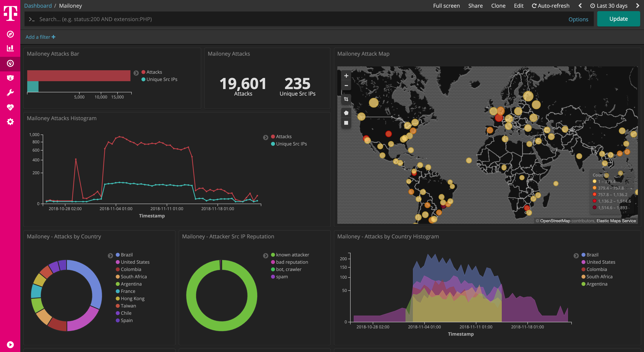The height and width of the screenshot is (352, 644).
Task: Zoom out on the attack map
Action: click(346, 85)
